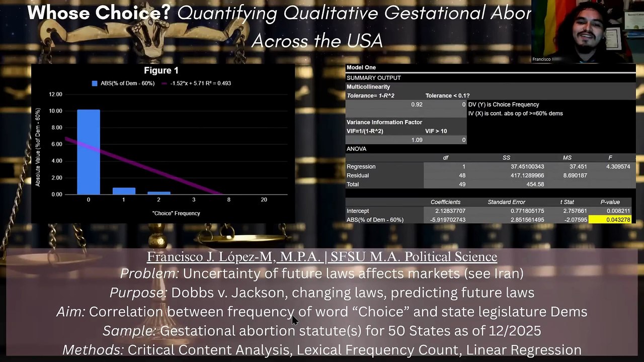Viewport: 644px width, 362px height.
Task: Open the underlined 'Francisco J. López-M, M.P.A.' author line
Action: (322, 256)
